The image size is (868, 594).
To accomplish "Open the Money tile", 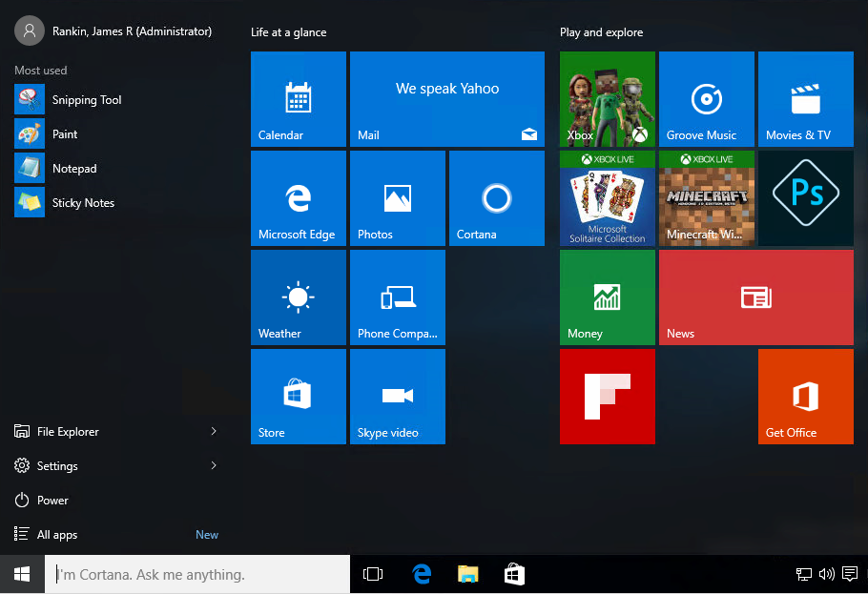I will [608, 297].
